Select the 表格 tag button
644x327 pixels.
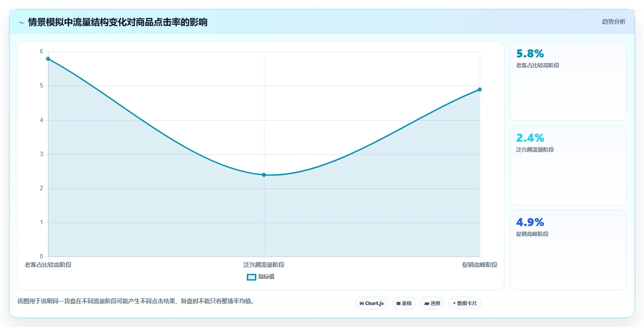[404, 303]
